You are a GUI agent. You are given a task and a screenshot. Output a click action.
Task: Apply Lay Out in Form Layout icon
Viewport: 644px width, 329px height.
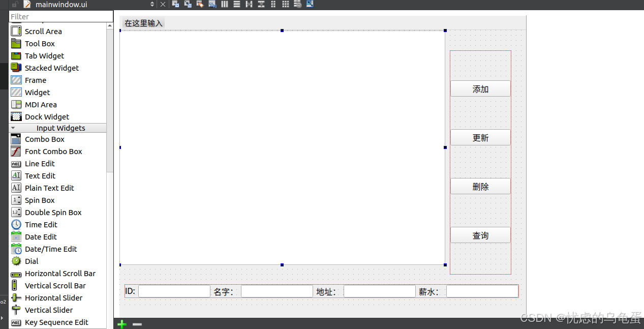[x=273, y=4]
